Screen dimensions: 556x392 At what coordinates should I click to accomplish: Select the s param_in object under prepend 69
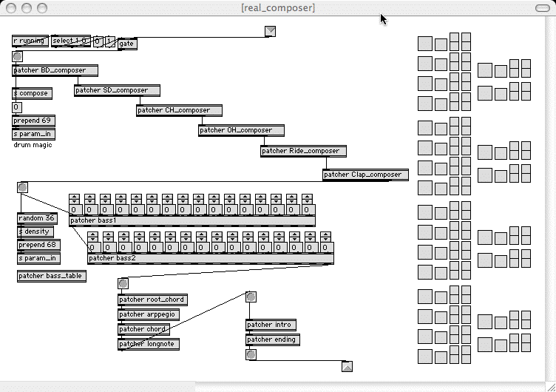(33, 134)
